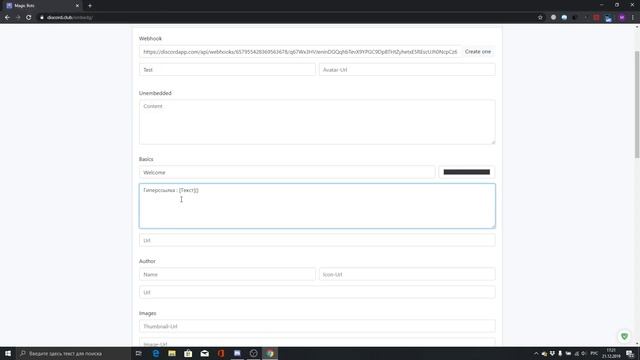Open the embed color picker swatch

pyautogui.click(x=467, y=172)
